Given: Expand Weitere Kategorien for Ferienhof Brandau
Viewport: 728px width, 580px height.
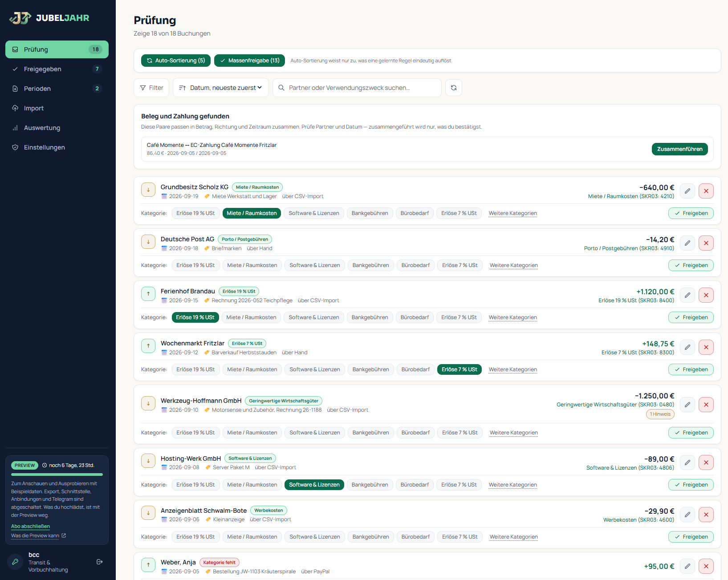Looking at the screenshot, I should [x=512, y=317].
